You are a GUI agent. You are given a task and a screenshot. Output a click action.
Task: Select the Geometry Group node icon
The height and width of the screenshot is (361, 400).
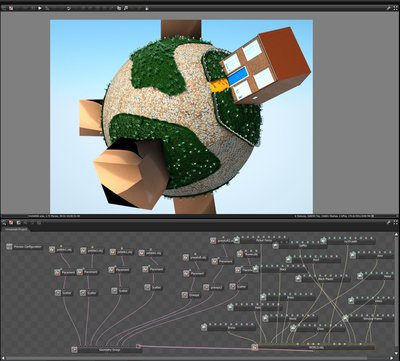(x=74, y=349)
